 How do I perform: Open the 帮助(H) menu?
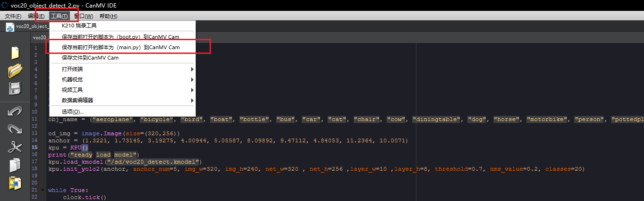[x=108, y=16]
